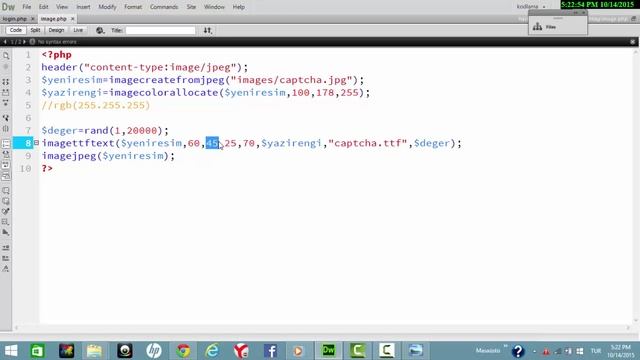
Task: Switch to Design view
Action: coord(56,30)
